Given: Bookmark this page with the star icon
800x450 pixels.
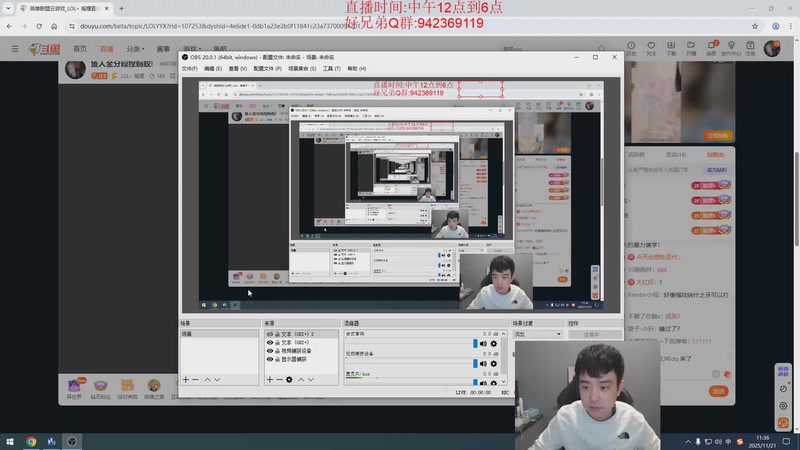Looking at the screenshot, I should tap(755, 26).
